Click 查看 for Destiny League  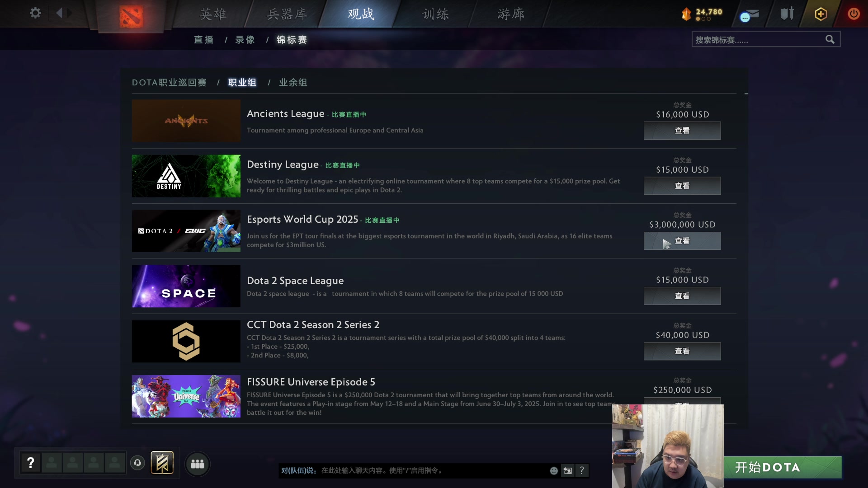[682, 186]
